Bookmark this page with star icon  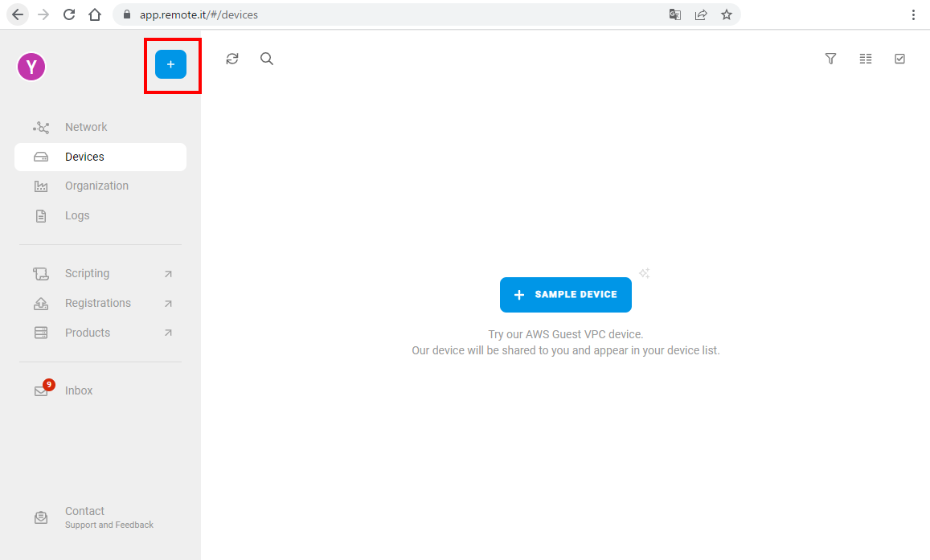(x=726, y=14)
